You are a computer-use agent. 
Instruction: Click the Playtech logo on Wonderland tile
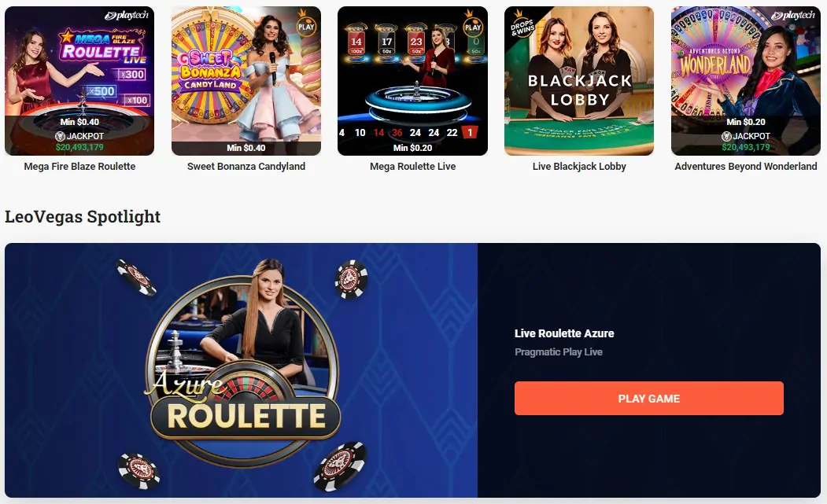792,15
